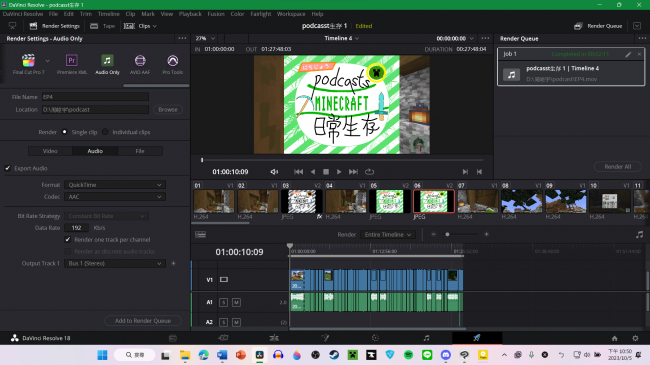
Task: Select the Audio Only render preset
Action: click(x=107, y=64)
